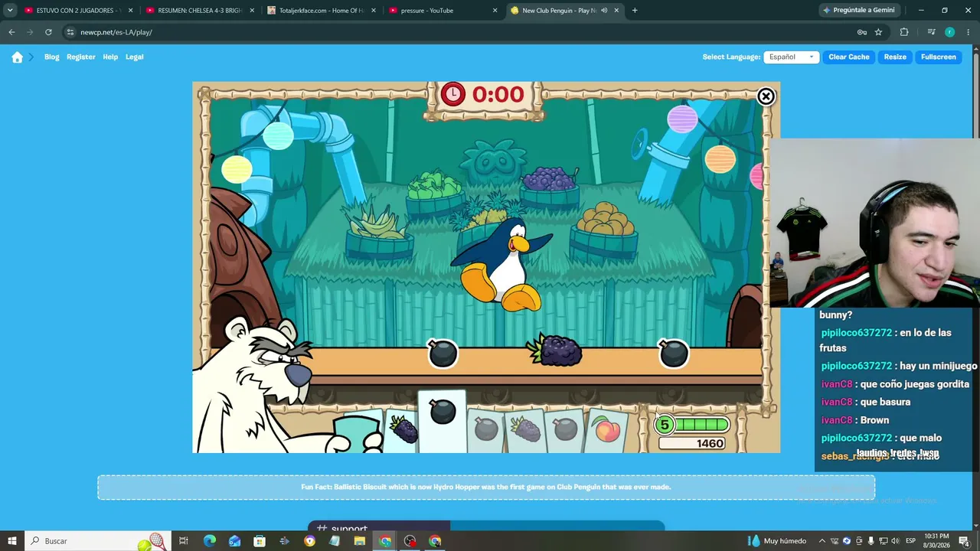The width and height of the screenshot is (980, 551).
Task: Reload the current page
Action: coord(48,32)
